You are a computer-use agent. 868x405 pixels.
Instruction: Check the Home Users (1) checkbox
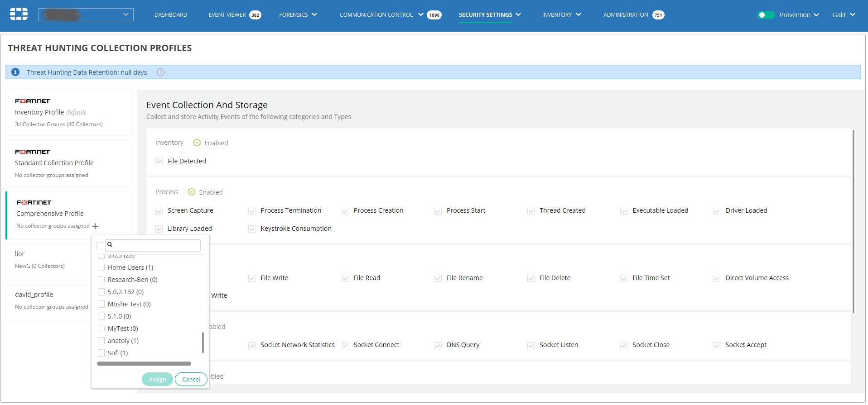click(101, 267)
